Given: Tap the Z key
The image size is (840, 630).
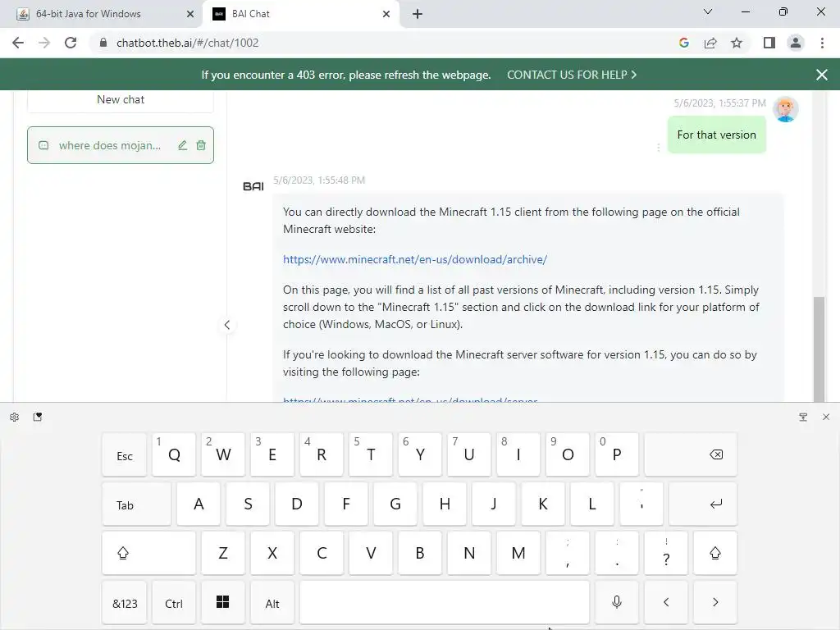Looking at the screenshot, I should [x=223, y=553].
